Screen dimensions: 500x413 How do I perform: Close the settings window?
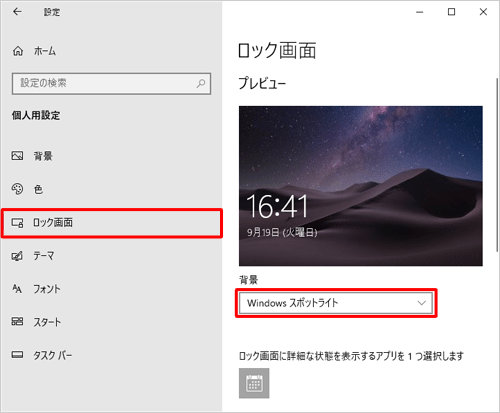[483, 12]
